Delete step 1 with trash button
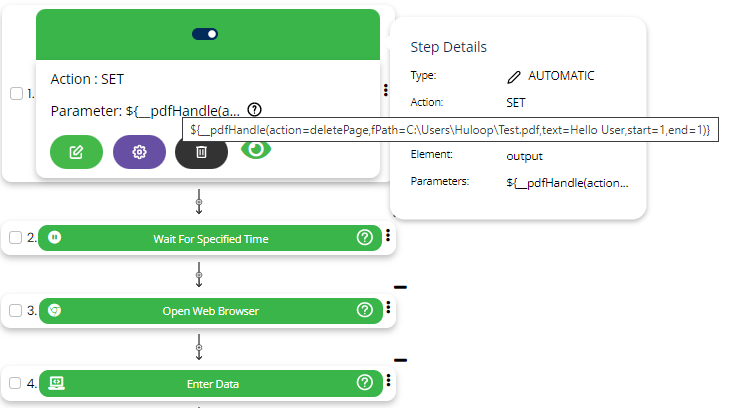 (x=201, y=152)
